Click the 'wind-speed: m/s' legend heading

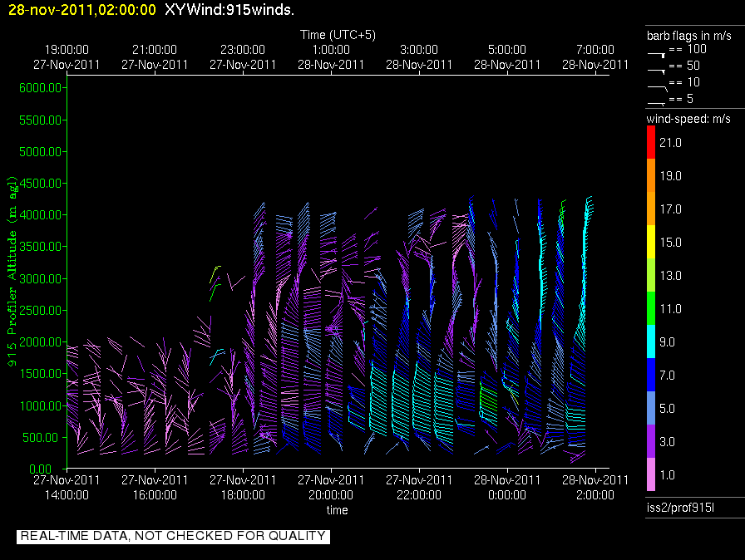688,119
